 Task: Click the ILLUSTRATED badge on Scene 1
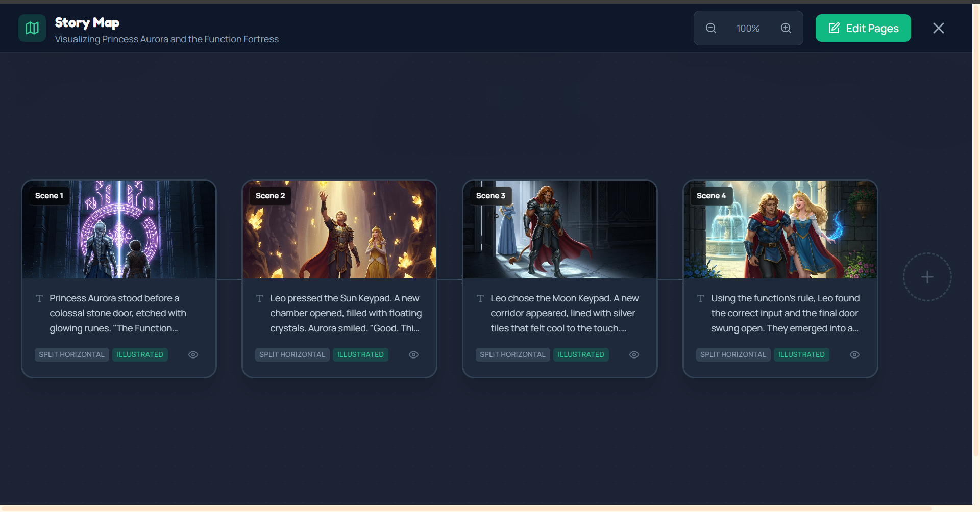pos(140,354)
